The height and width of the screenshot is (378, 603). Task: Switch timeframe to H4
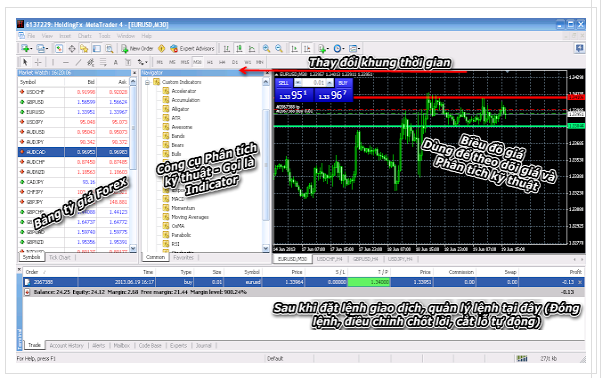[222, 62]
